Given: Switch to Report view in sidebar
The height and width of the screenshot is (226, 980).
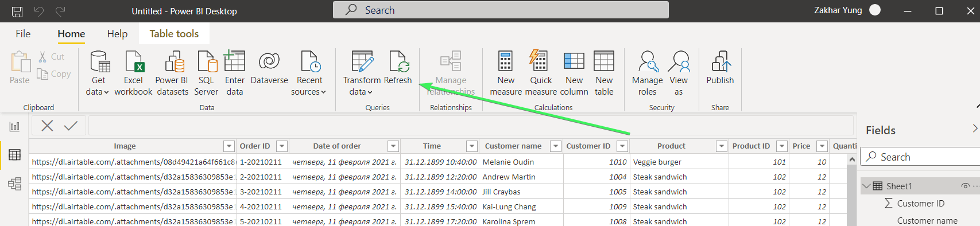Looking at the screenshot, I should click(x=14, y=127).
